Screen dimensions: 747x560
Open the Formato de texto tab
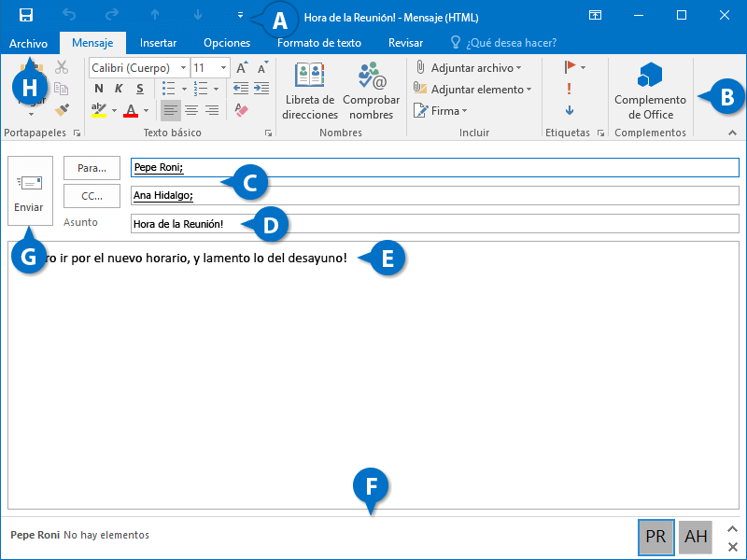[318, 43]
